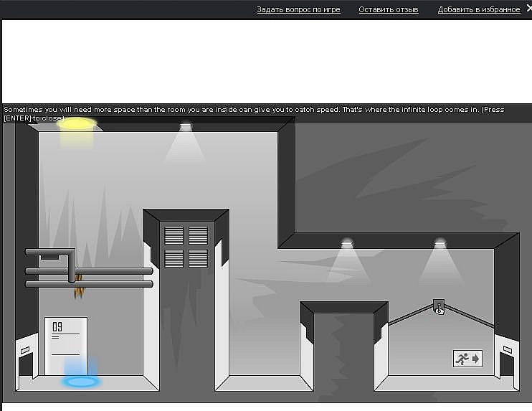
Task: Click the ventilation grille on the pillar
Action: (x=186, y=247)
